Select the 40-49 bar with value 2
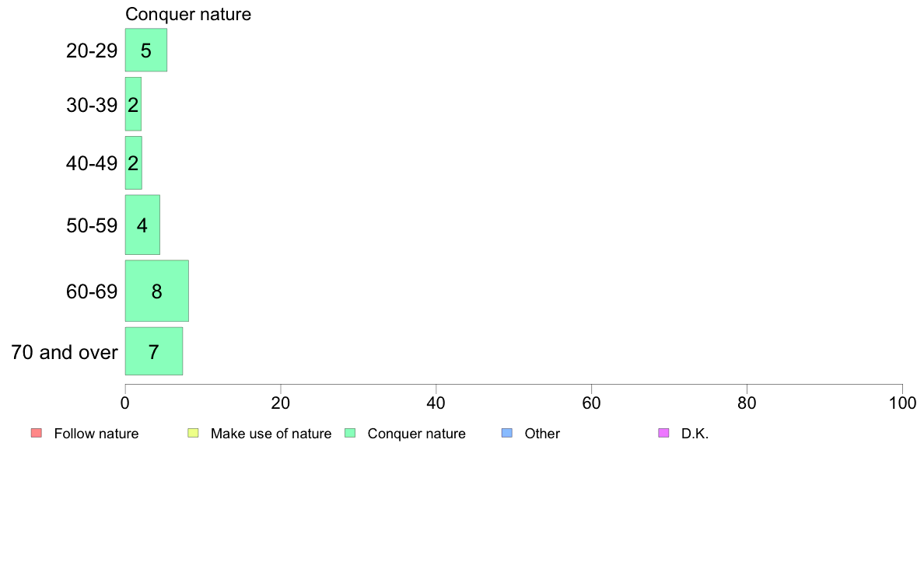The height and width of the screenshot is (572, 924). click(x=133, y=163)
